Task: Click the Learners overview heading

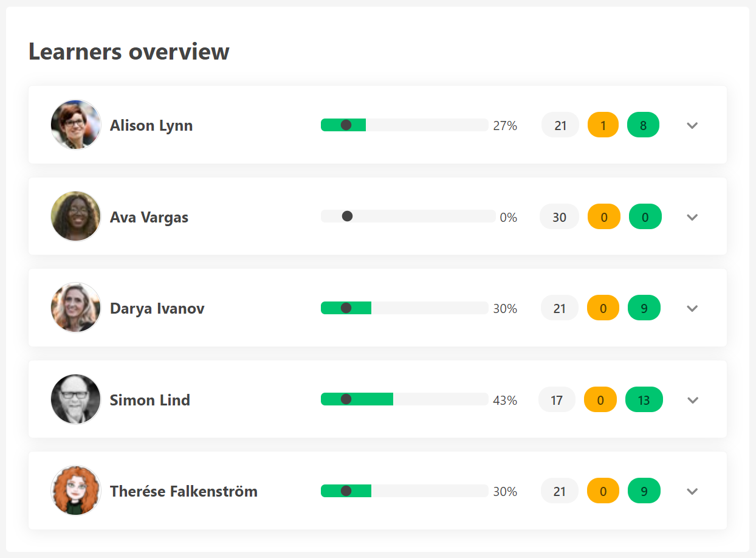Action: pyautogui.click(x=129, y=52)
